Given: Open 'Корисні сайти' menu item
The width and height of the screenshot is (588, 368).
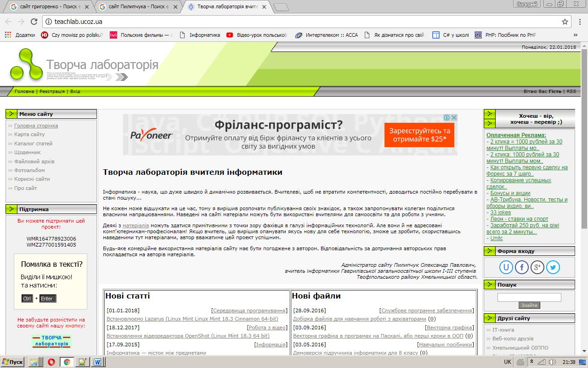Looking at the screenshot, I should 32,179.
